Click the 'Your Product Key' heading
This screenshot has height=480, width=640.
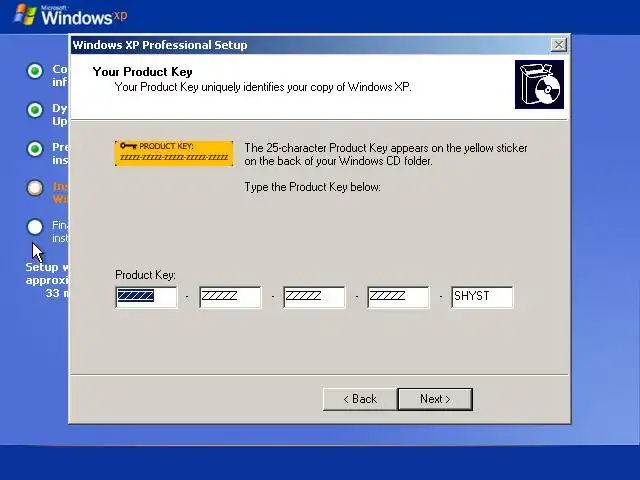[142, 72]
